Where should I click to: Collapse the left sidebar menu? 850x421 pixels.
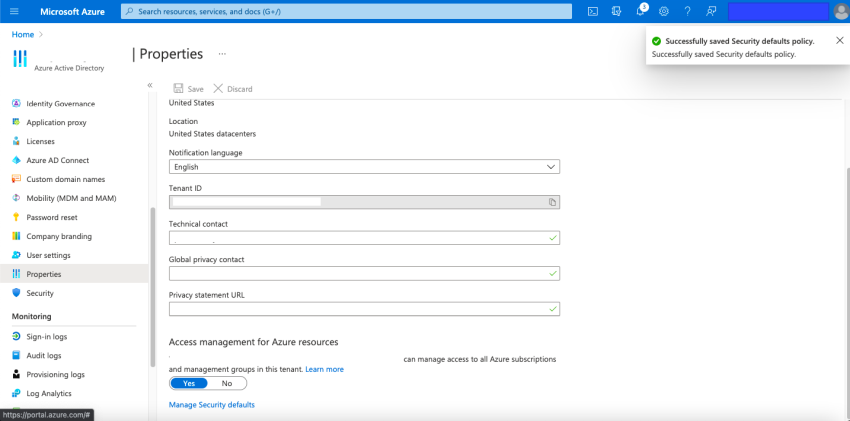pos(149,86)
